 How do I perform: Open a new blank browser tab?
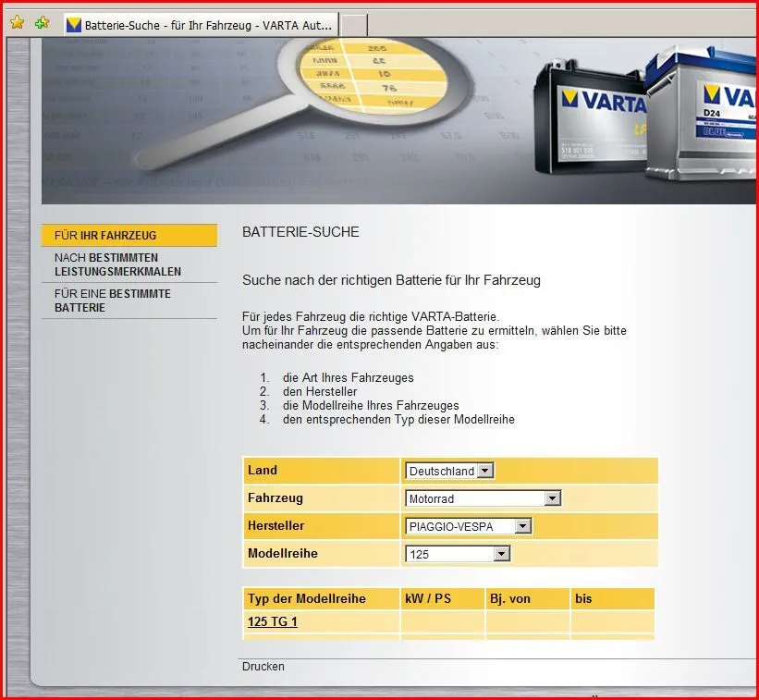pos(354,25)
